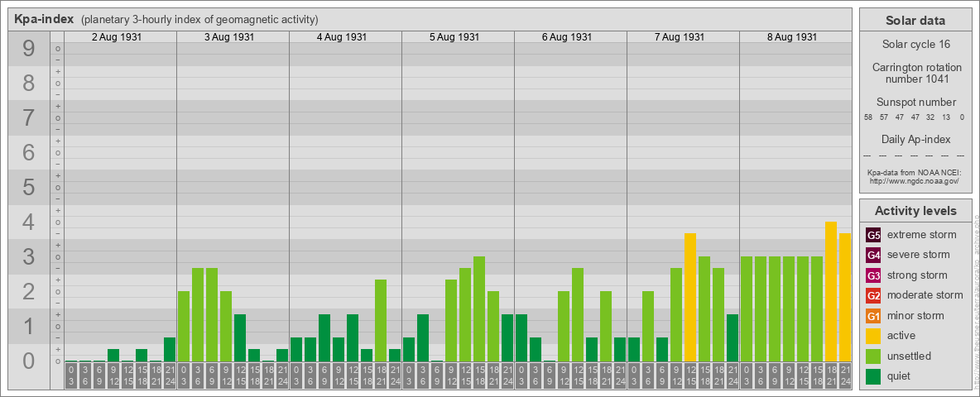Click the Kp scale value 8

pyautogui.click(x=29, y=83)
